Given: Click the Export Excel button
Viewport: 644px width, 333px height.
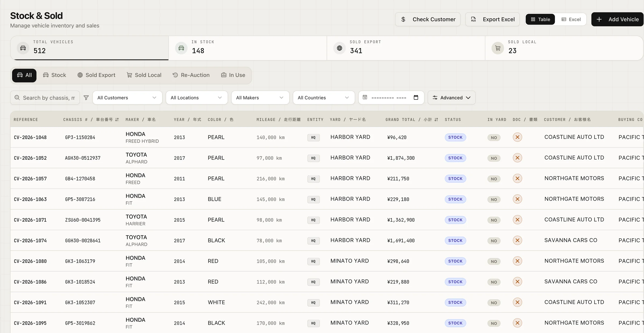Looking at the screenshot, I should tap(492, 19).
